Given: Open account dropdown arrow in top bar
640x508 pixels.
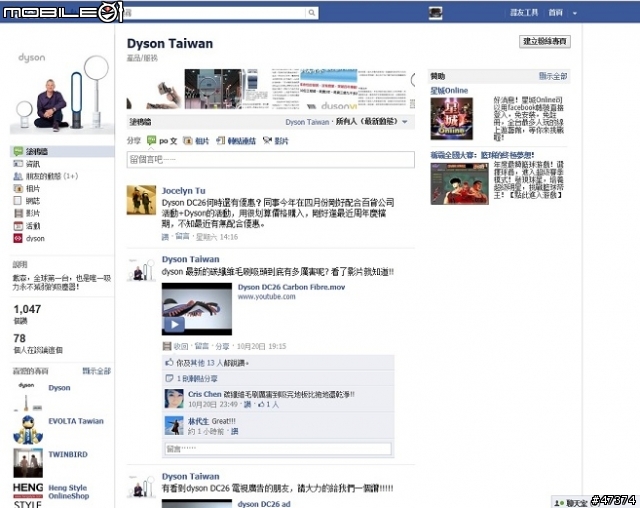Looking at the screenshot, I should (x=575, y=13).
